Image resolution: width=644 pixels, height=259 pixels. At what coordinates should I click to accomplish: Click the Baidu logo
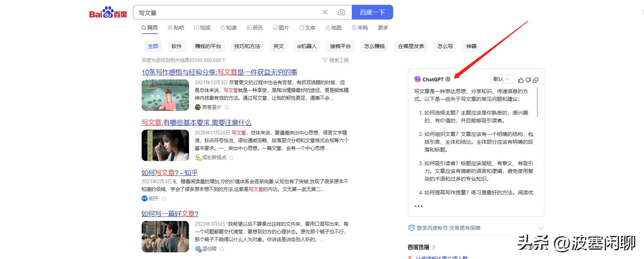tap(108, 12)
